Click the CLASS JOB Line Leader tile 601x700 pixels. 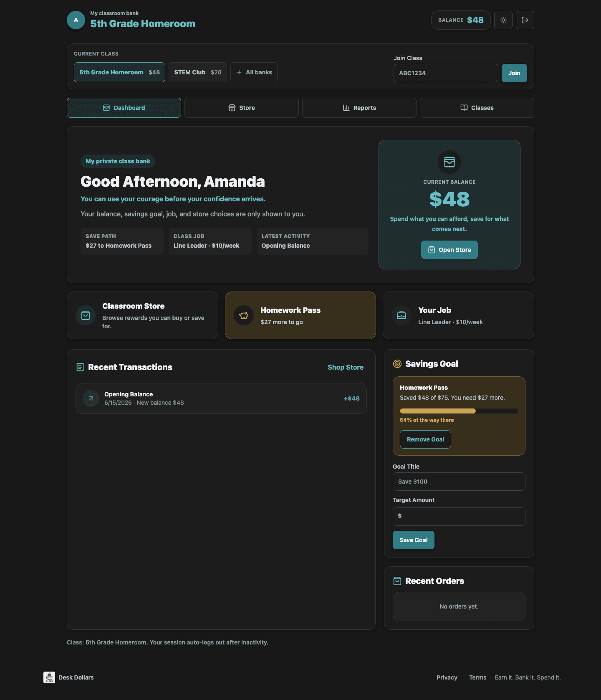click(210, 241)
